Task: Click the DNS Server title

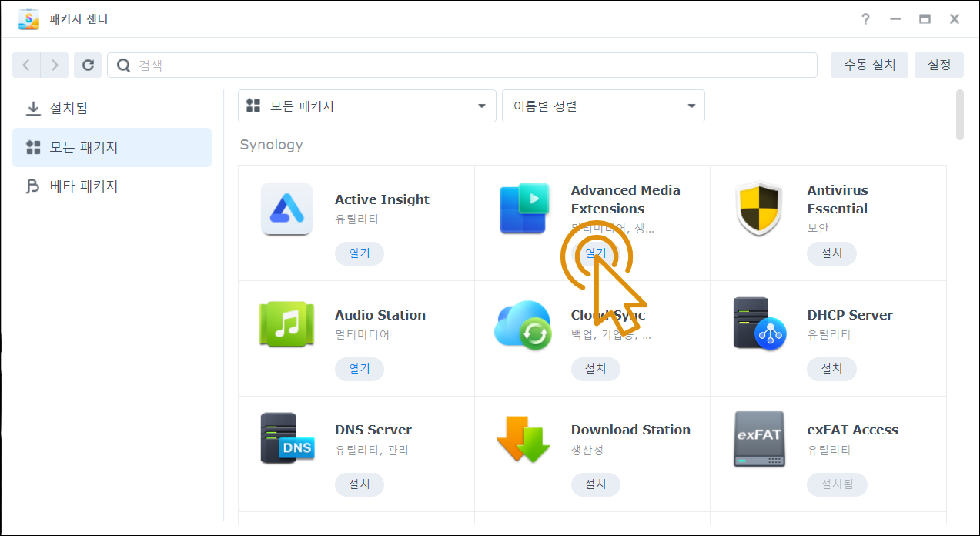Action: 373,430
